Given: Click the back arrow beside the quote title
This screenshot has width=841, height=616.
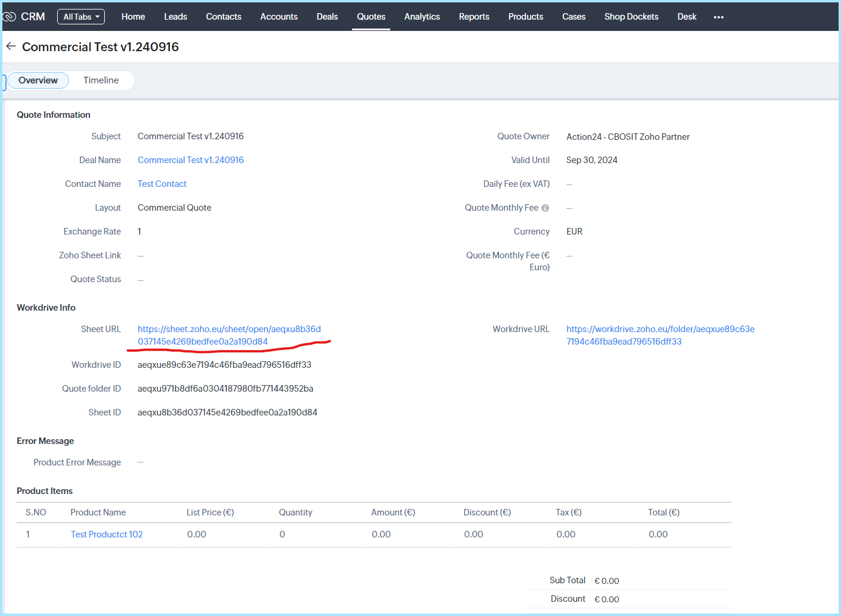Looking at the screenshot, I should pos(11,46).
